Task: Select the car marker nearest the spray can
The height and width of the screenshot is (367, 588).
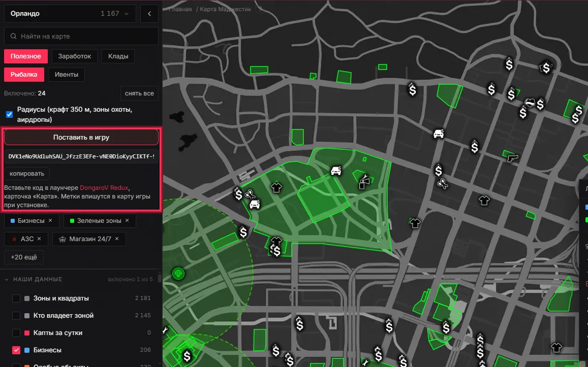Action: [336, 171]
